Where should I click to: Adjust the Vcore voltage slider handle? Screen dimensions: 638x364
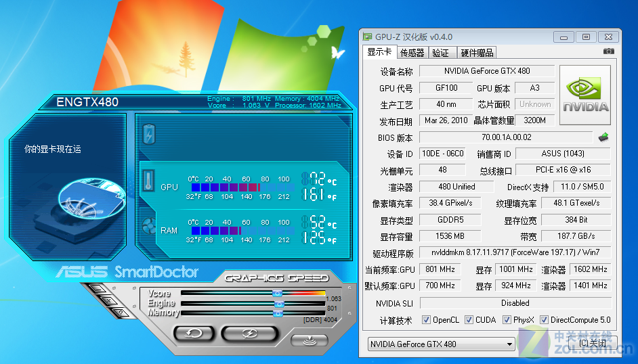pyautogui.click(x=277, y=293)
